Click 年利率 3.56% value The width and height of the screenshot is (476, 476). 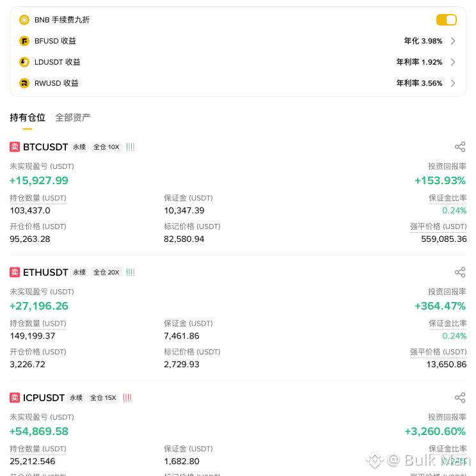419,83
